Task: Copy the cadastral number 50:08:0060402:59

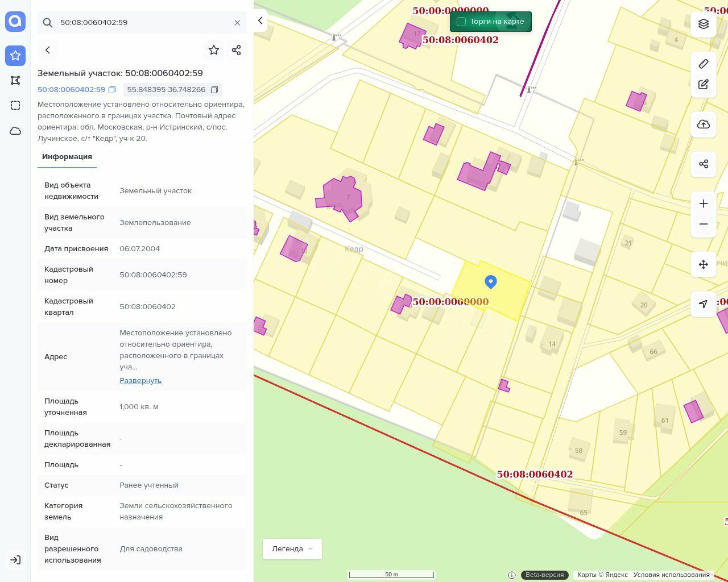Action: coord(112,90)
